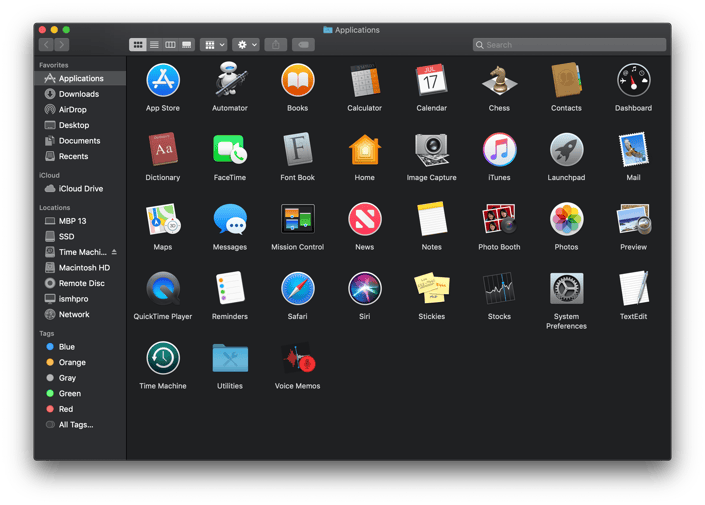Open the FaceTime app icon
The image size is (705, 505).
(230, 149)
